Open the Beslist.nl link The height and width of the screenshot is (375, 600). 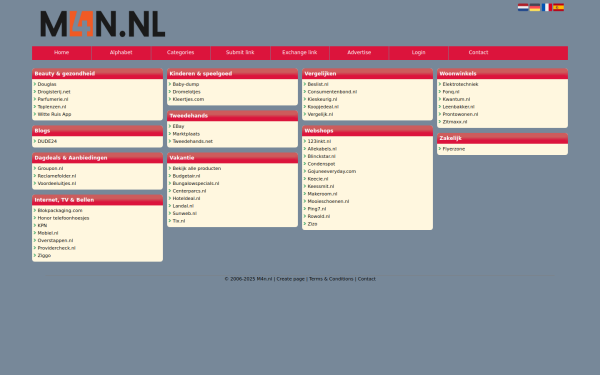pos(318,84)
